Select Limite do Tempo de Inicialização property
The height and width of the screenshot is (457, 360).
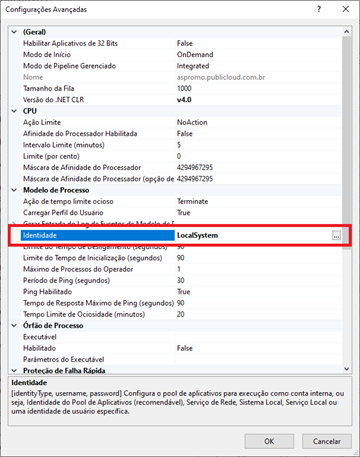click(x=93, y=258)
